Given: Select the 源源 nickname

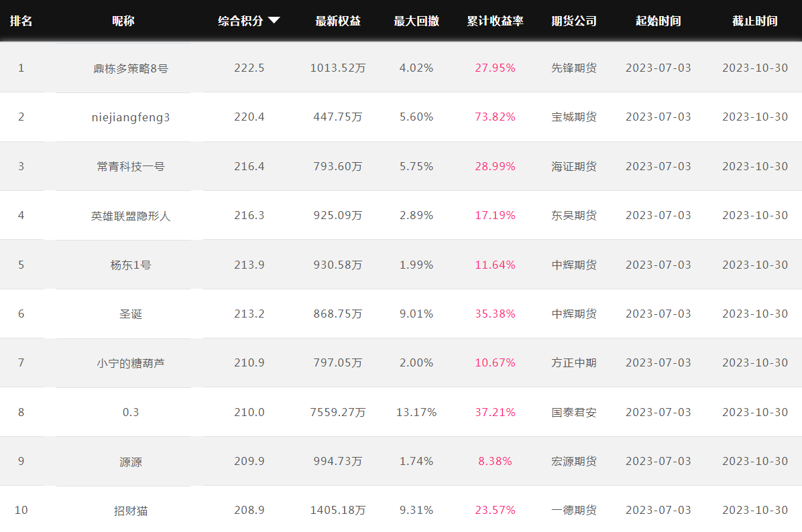Looking at the screenshot, I should click(x=131, y=462).
